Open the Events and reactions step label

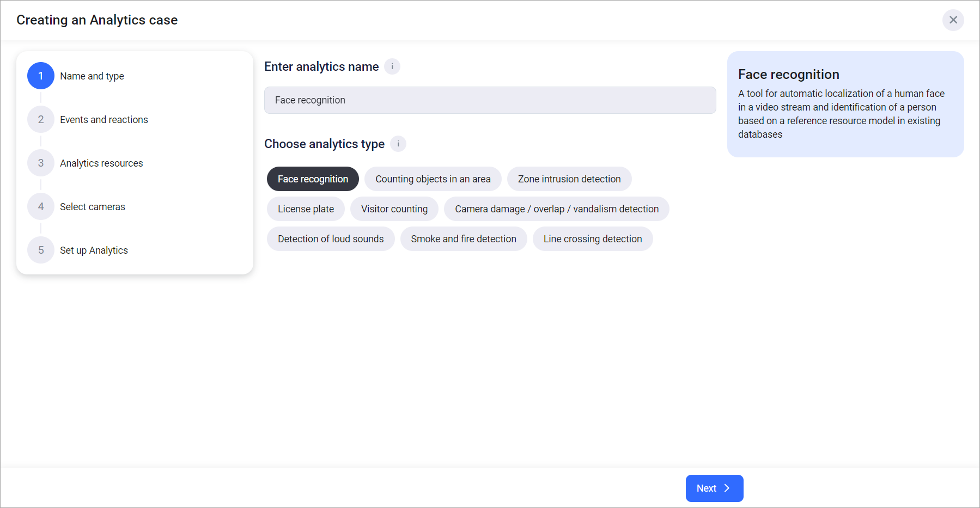(x=104, y=120)
